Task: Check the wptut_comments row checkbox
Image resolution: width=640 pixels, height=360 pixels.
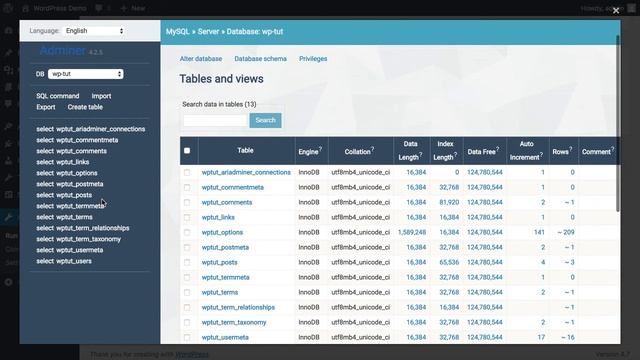Action: pyautogui.click(x=187, y=202)
